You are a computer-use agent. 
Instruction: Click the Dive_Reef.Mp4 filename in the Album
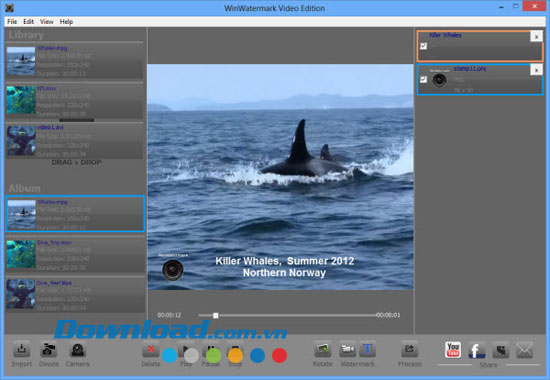tap(54, 282)
